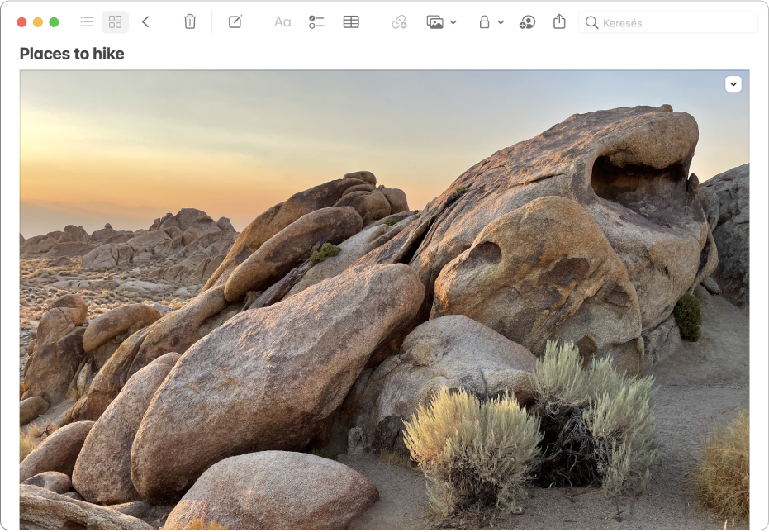This screenshot has height=532, width=769.
Task: Share the note via the share icon
Action: [559, 22]
